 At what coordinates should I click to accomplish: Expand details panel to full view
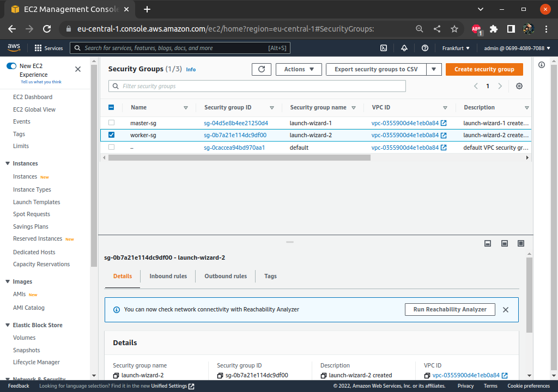521,243
